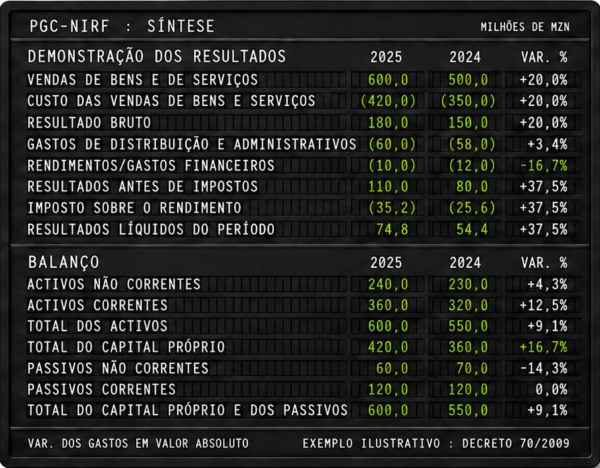This screenshot has width=600, height=468.
Task: Select the Gastos de Distribuição variation +3,4%
Action: pyautogui.click(x=547, y=144)
